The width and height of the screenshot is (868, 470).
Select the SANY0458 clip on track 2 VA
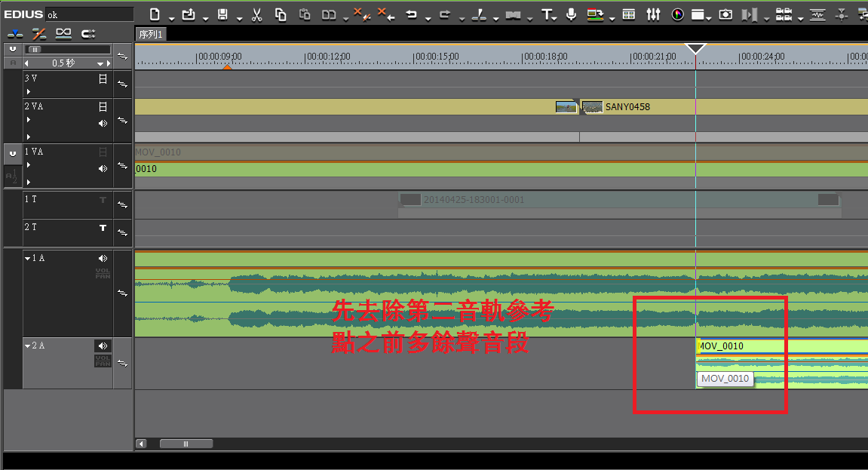click(x=627, y=107)
